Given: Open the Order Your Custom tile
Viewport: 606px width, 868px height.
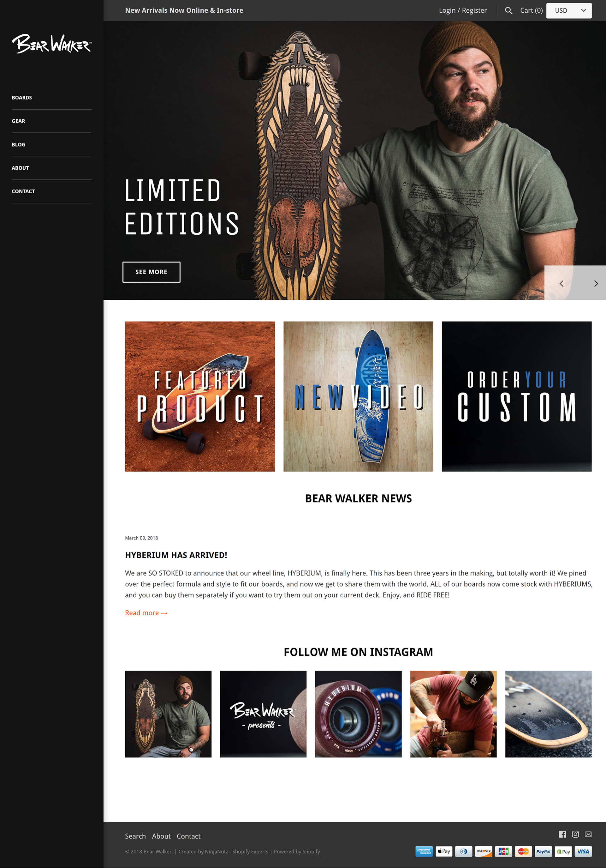Looking at the screenshot, I should click(x=516, y=396).
